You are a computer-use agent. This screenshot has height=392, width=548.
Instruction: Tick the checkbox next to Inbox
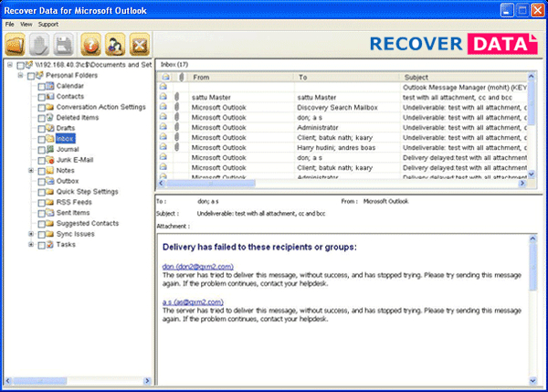tap(41, 139)
